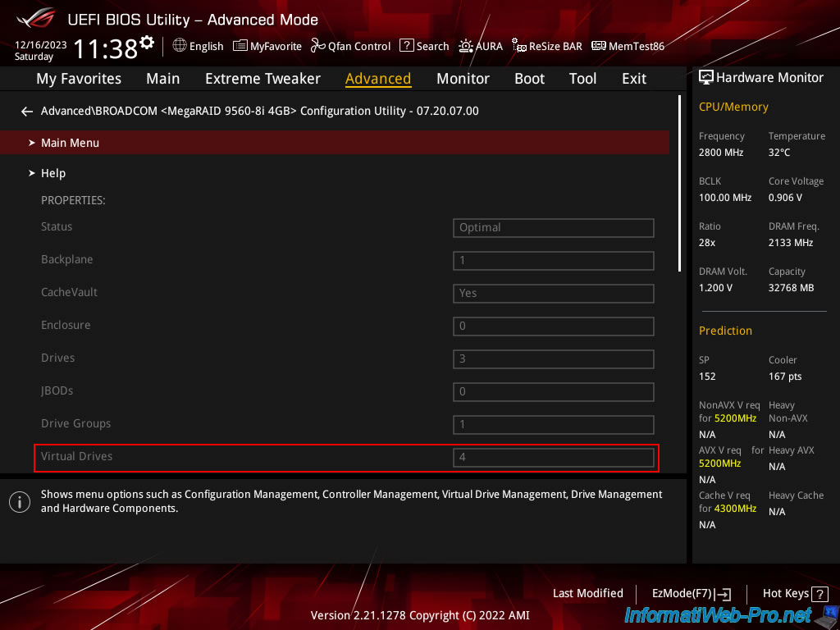Click the Last Modified button
This screenshot has height=630, width=840.
pyautogui.click(x=587, y=594)
